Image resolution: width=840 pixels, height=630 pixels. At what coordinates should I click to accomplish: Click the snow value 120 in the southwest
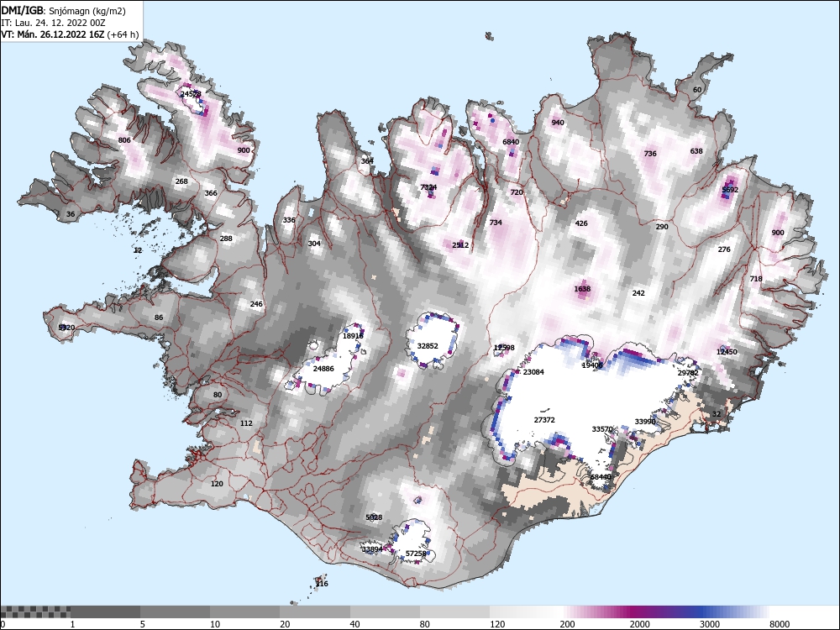[x=217, y=484]
